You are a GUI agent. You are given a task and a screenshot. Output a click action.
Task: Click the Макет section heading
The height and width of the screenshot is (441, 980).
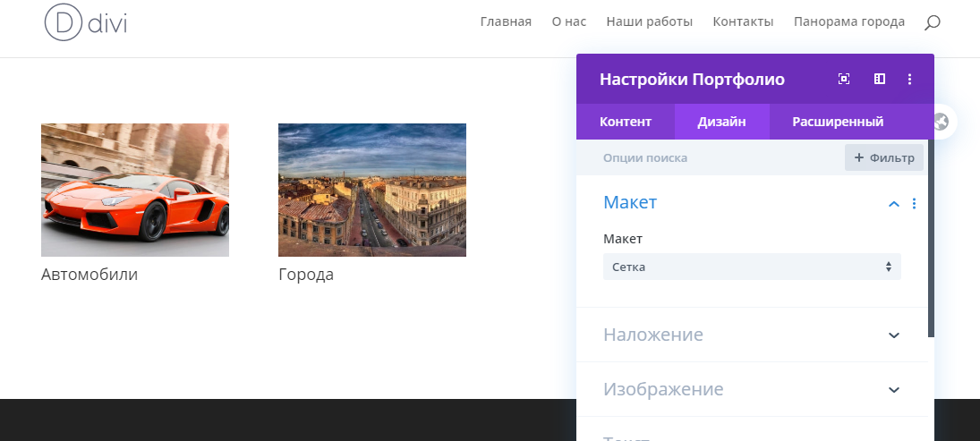click(630, 202)
